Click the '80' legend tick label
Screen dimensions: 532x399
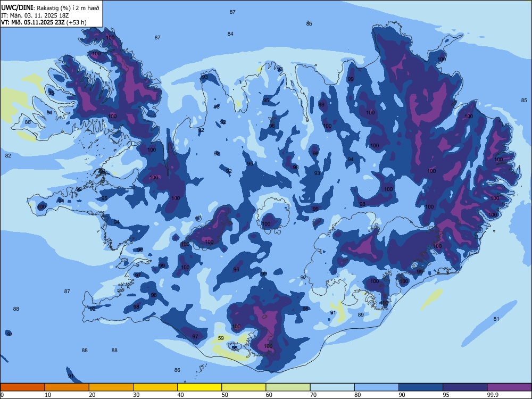click(x=358, y=395)
